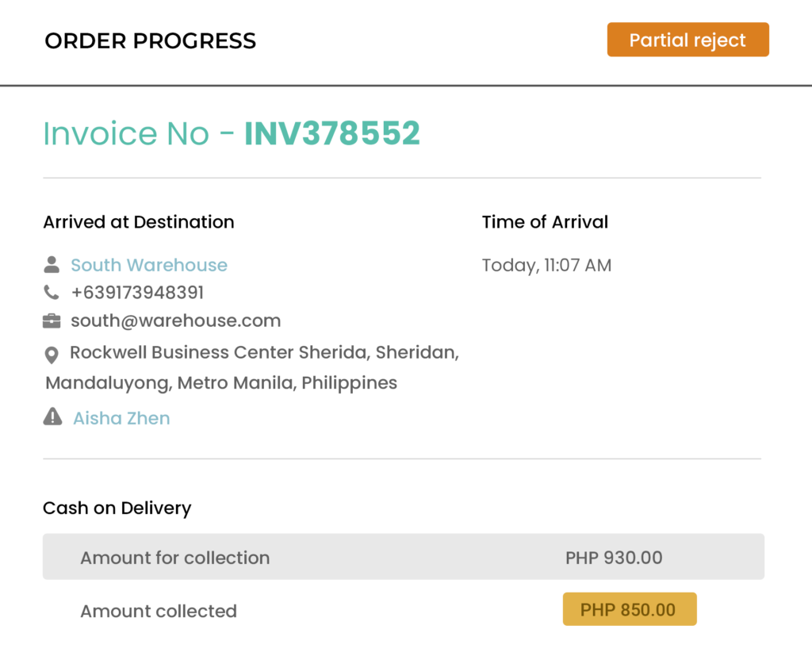Click the Time of Arrival label

(545, 222)
